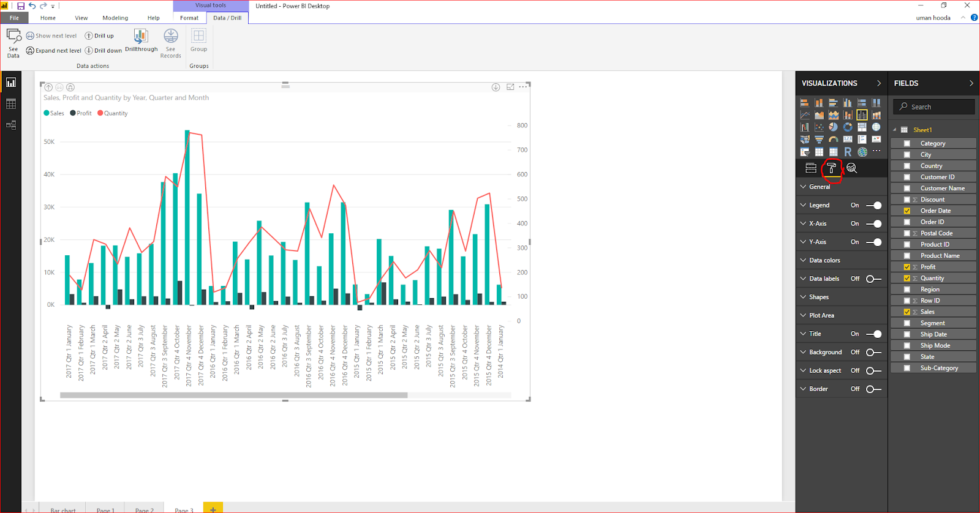Open the File menu
Image resolution: width=980 pixels, height=513 pixels.
click(14, 18)
